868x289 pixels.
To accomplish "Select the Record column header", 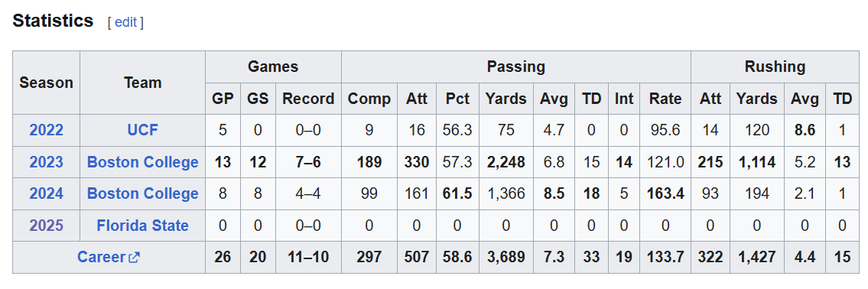I will [308, 99].
